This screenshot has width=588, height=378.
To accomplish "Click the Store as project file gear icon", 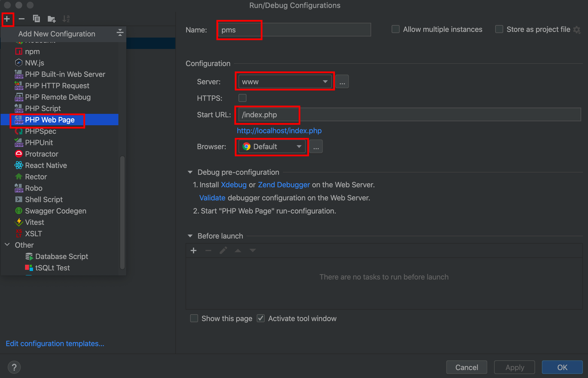I will click(x=577, y=30).
